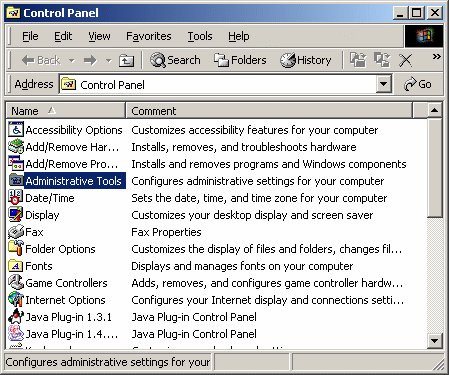This screenshot has height=375, width=449.
Task: Select the Fonts folder icon
Action: 16,266
